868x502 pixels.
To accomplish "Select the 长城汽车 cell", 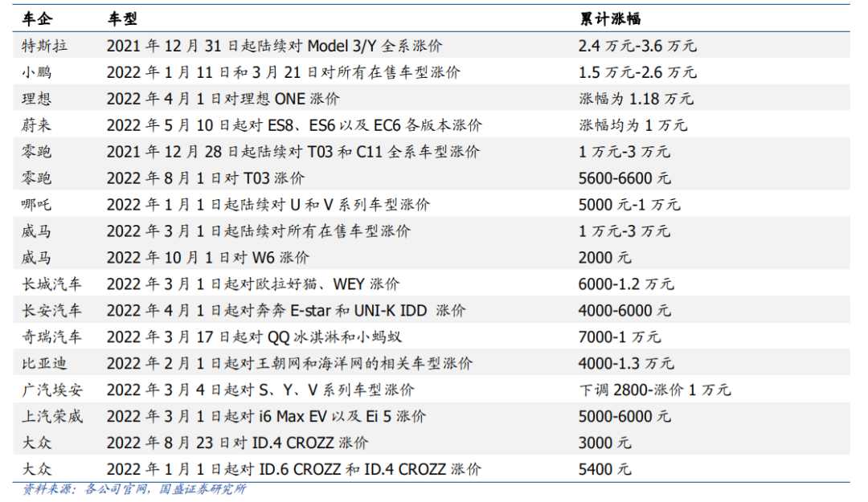I will tap(52, 284).
